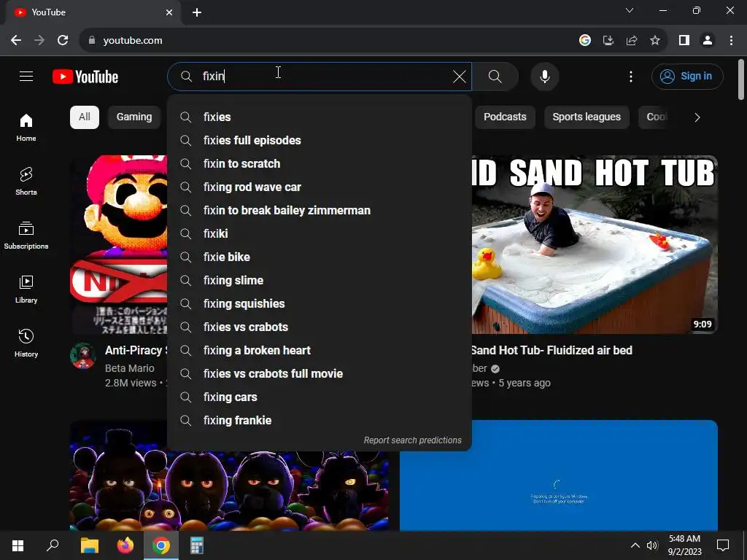Reload the page with the refresh icon

tap(63, 41)
